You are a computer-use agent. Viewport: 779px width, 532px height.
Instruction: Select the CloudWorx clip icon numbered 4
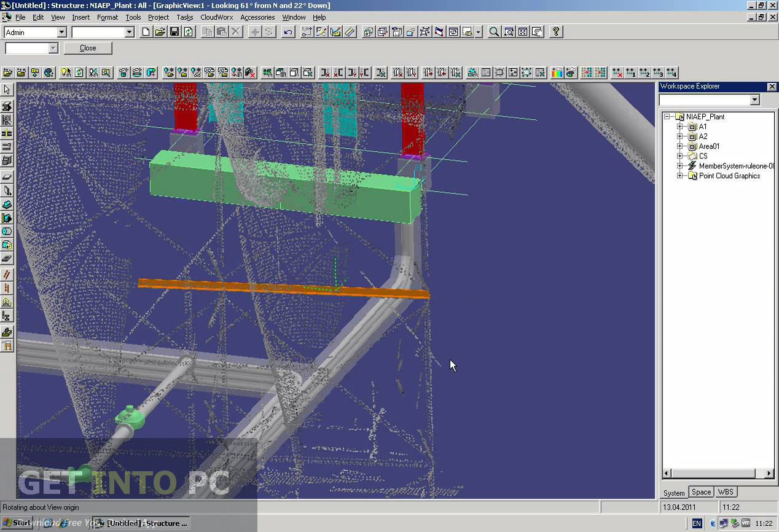[x=671, y=72]
